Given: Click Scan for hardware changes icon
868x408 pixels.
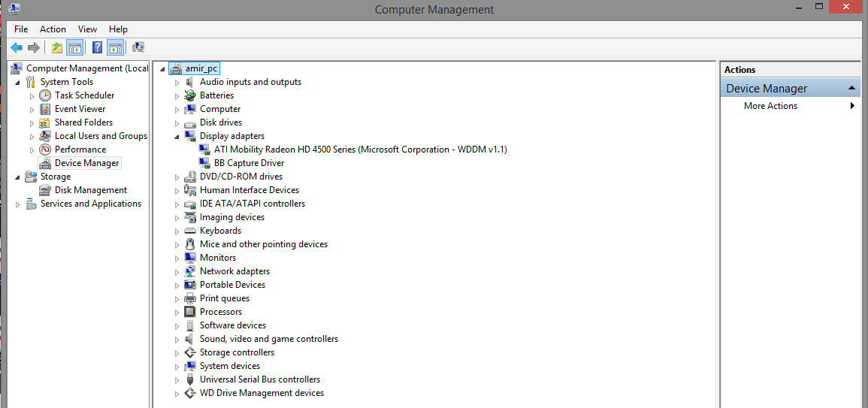Looking at the screenshot, I should [138, 47].
